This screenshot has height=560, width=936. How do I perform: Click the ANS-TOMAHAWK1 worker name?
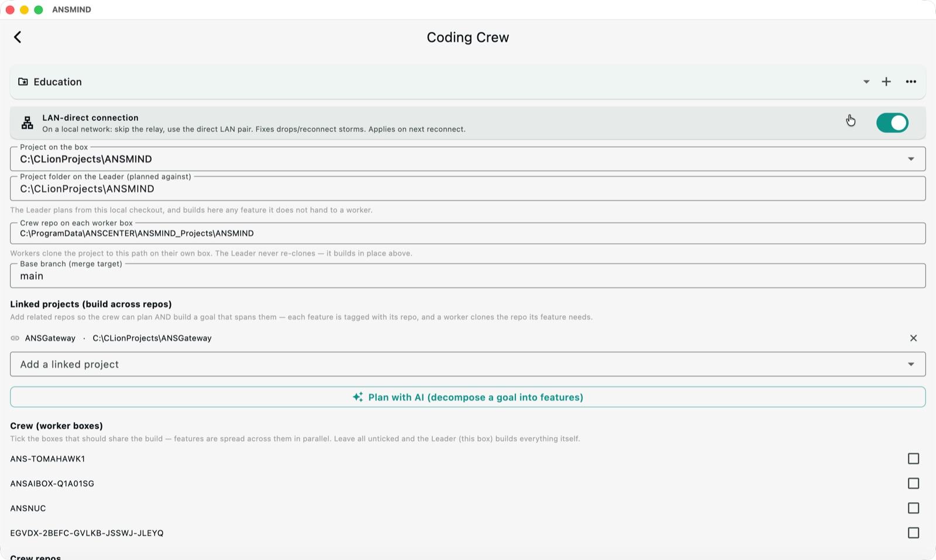tap(47, 459)
